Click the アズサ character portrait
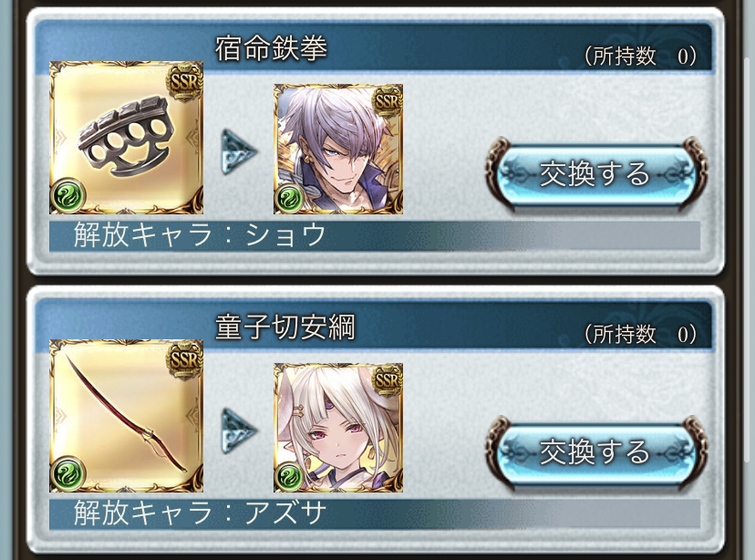 coord(338,428)
